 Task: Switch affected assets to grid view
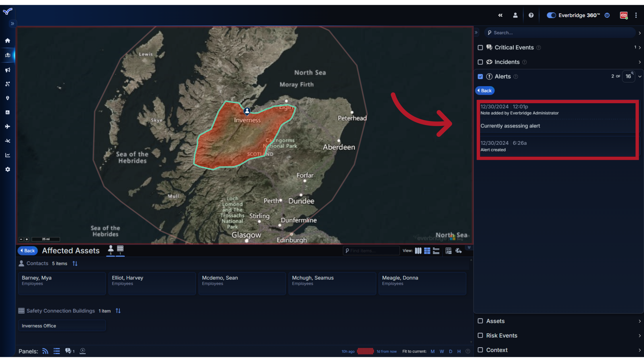point(427,250)
